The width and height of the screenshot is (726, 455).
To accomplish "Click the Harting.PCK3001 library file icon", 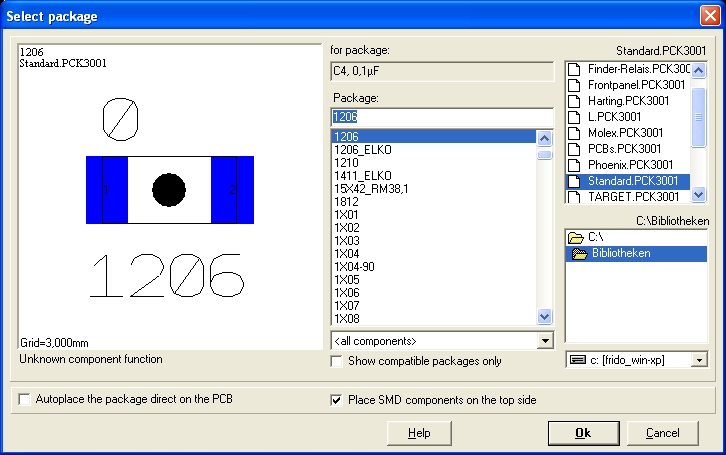I will pyautogui.click(x=574, y=101).
